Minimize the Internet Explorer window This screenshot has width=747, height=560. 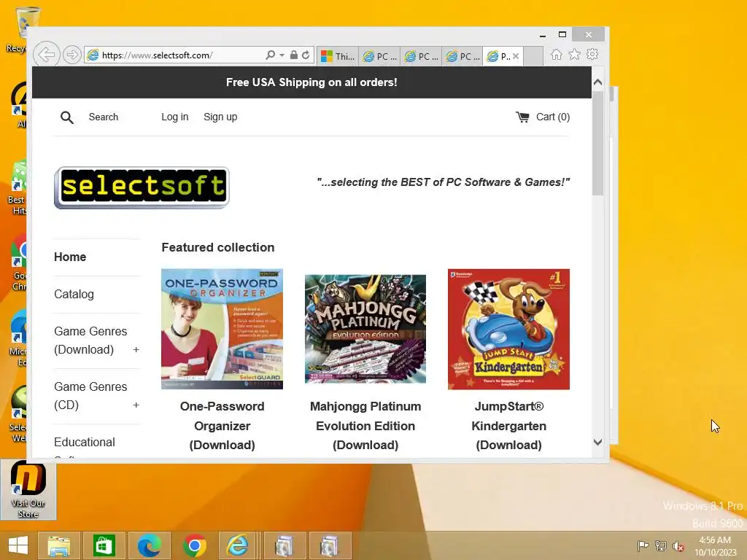coord(543,35)
